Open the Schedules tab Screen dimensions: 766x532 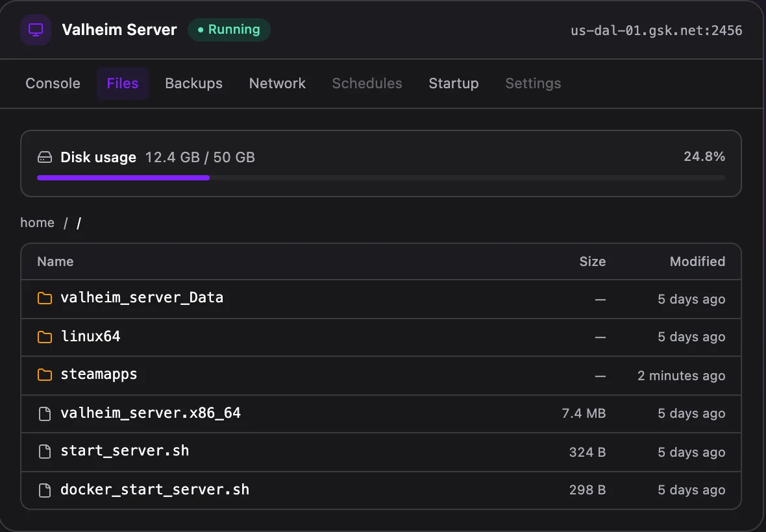pyautogui.click(x=367, y=84)
